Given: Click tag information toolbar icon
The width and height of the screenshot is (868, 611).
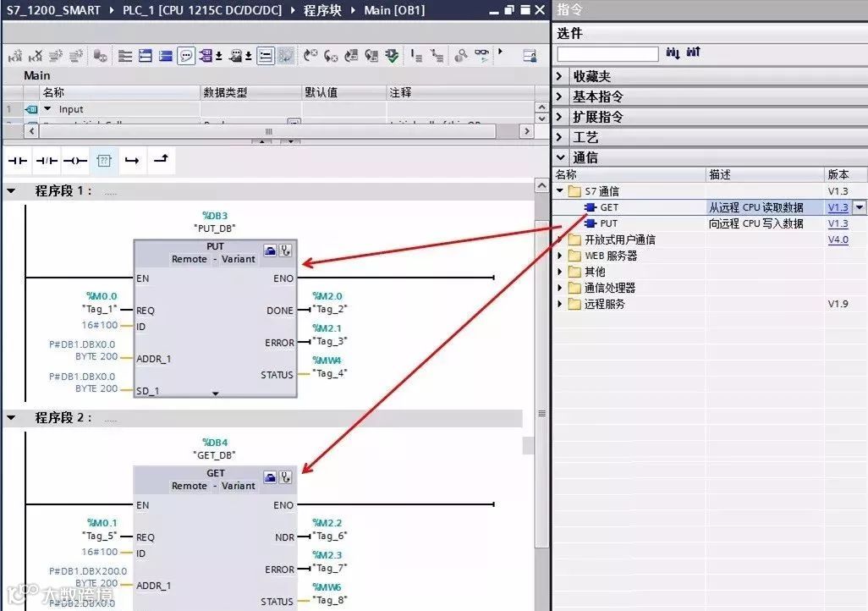Looking at the screenshot, I should [x=236, y=55].
